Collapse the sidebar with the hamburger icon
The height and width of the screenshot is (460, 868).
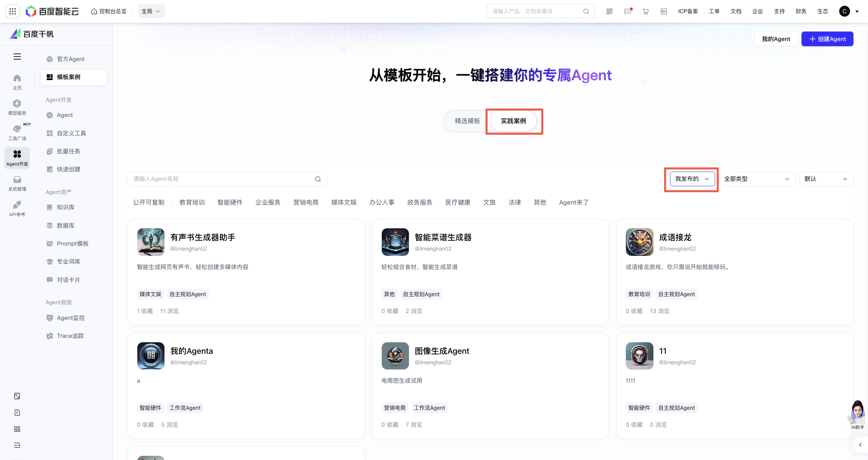tap(17, 57)
